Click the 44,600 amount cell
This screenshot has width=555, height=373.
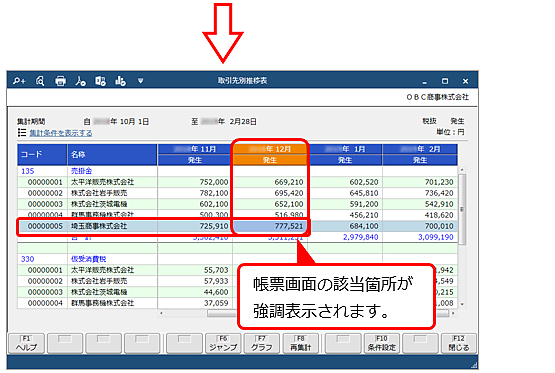[195, 292]
